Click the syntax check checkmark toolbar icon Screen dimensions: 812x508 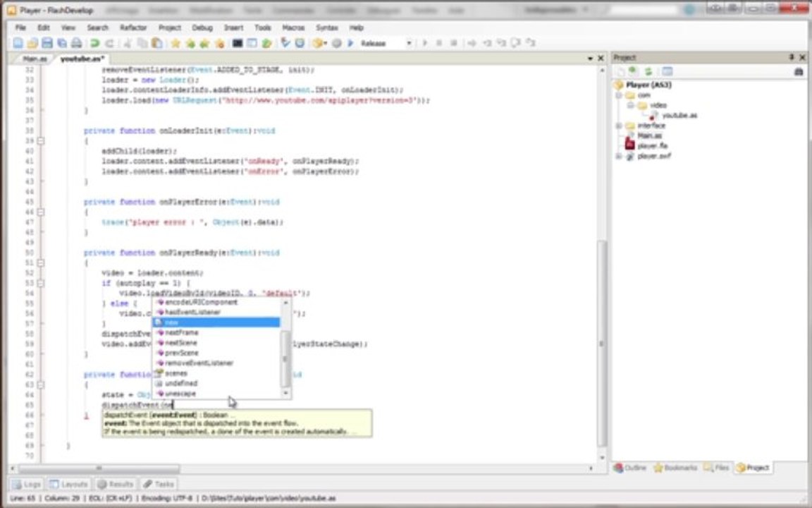click(x=285, y=43)
